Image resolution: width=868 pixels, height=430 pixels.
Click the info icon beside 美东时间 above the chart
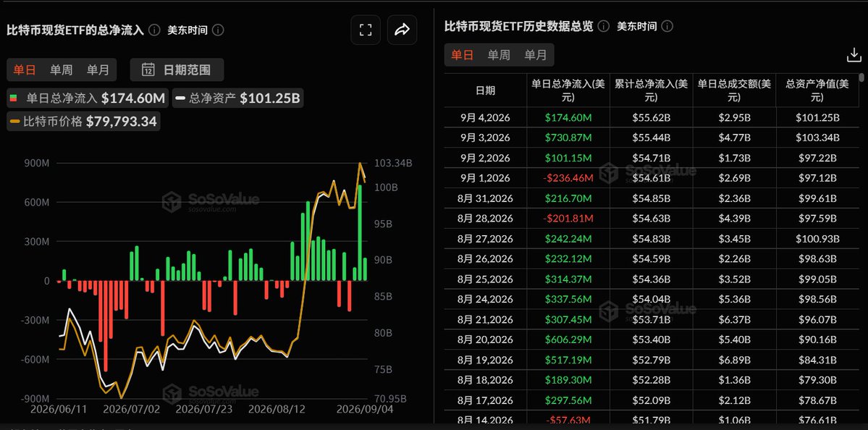coord(218,30)
